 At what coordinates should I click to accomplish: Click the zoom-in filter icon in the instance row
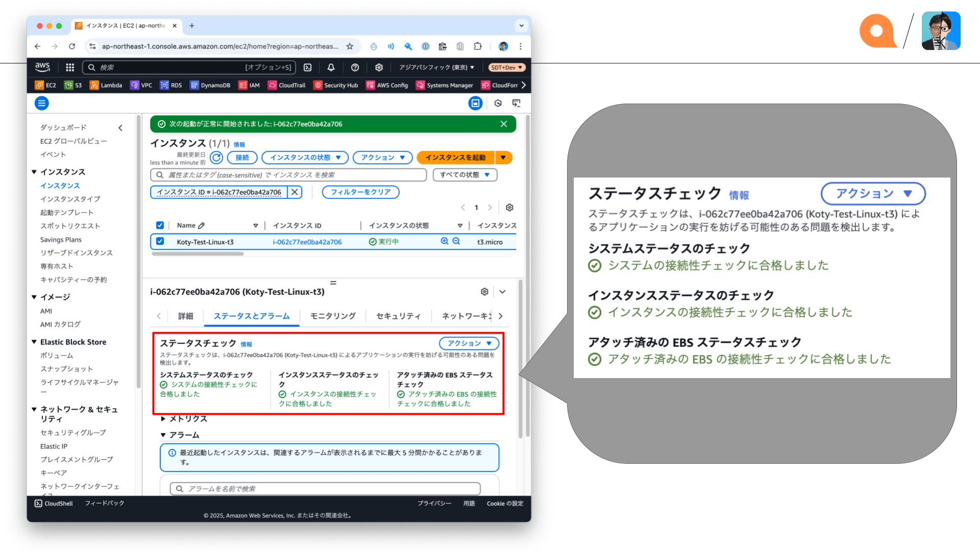tap(445, 241)
